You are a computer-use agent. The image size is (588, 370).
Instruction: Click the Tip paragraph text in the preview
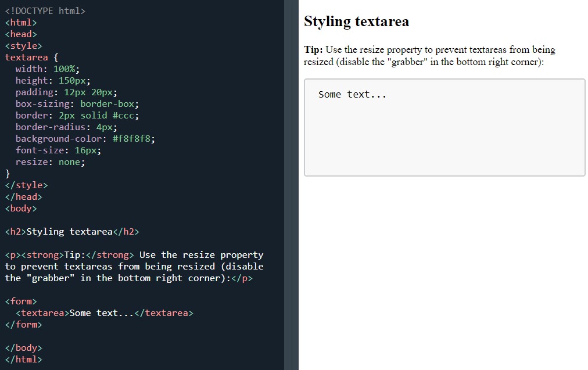pos(429,55)
